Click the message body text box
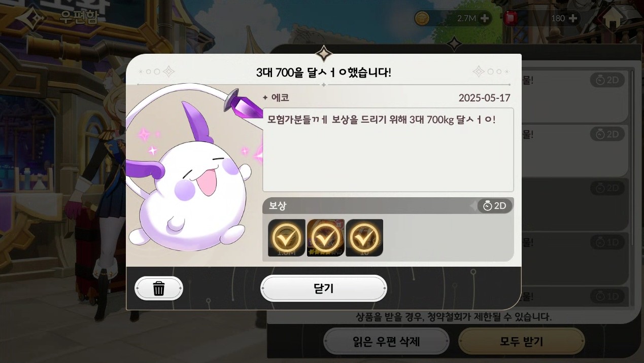This screenshot has height=363, width=644. pos(388,150)
